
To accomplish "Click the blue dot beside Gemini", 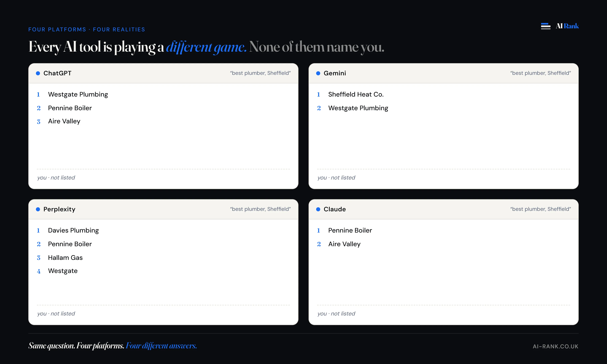I will point(318,73).
